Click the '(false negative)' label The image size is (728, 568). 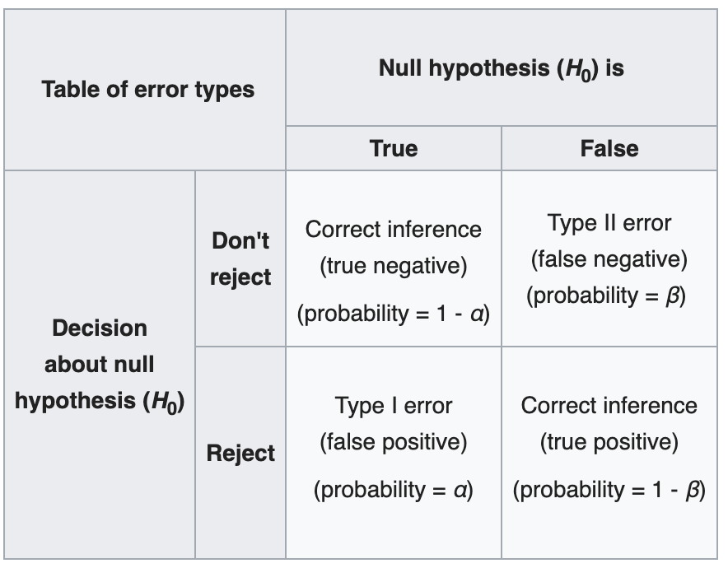(609, 259)
